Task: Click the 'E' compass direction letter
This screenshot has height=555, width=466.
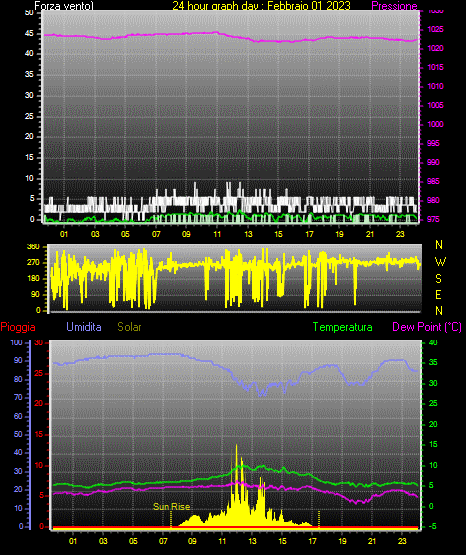Action: pos(438,294)
